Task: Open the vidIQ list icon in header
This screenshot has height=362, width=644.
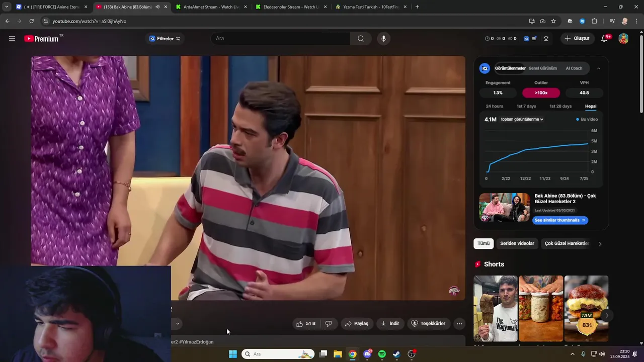Action: pyautogui.click(x=534, y=39)
